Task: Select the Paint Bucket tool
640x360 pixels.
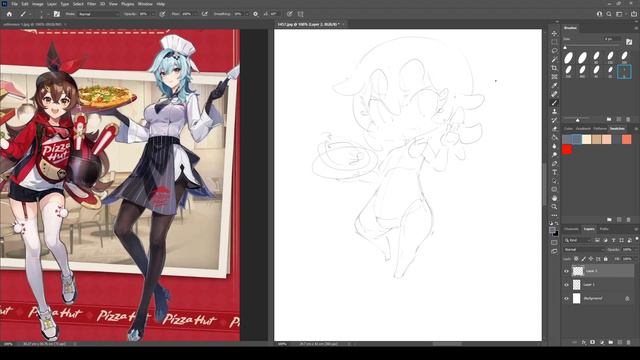Action: point(554,137)
